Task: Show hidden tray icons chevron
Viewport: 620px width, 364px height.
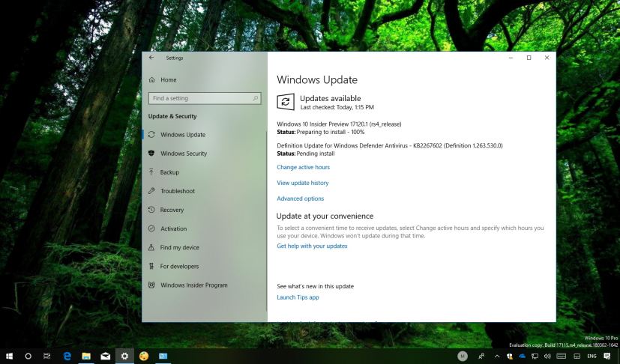Action: pyautogui.click(x=497, y=356)
